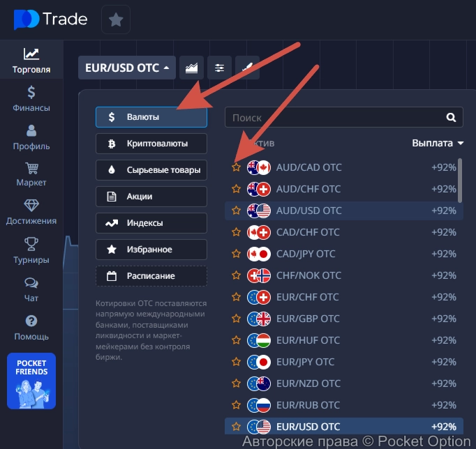Image resolution: width=476 pixels, height=449 pixels.
Task: Expand the EUR/USD OTC asset dropdown
Action: pyautogui.click(x=127, y=68)
